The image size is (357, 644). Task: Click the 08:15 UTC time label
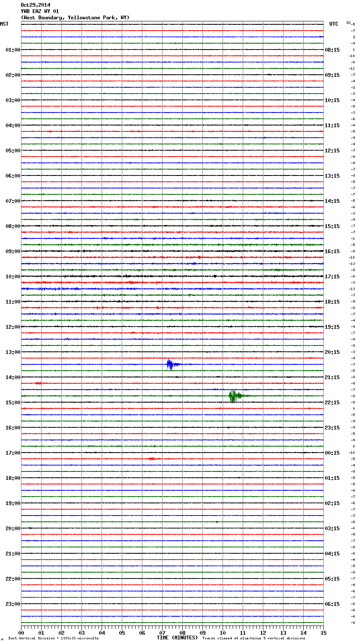[x=332, y=50]
